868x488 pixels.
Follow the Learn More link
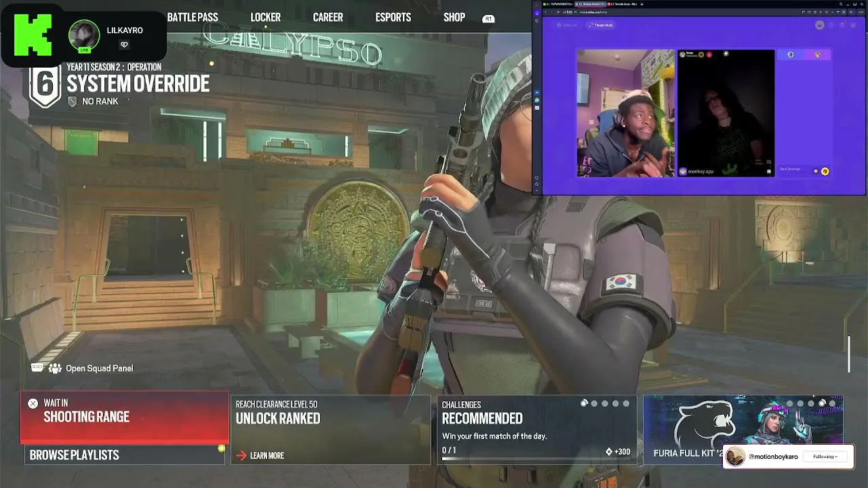tap(267, 455)
